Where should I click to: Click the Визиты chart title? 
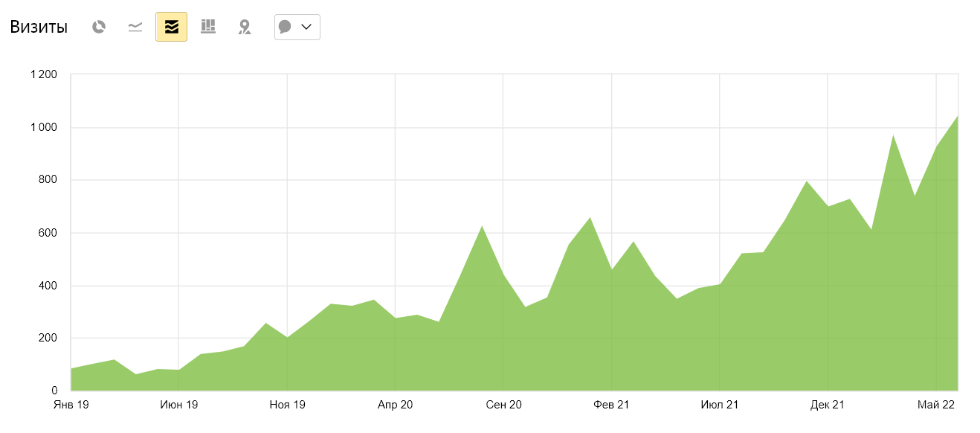tap(39, 27)
